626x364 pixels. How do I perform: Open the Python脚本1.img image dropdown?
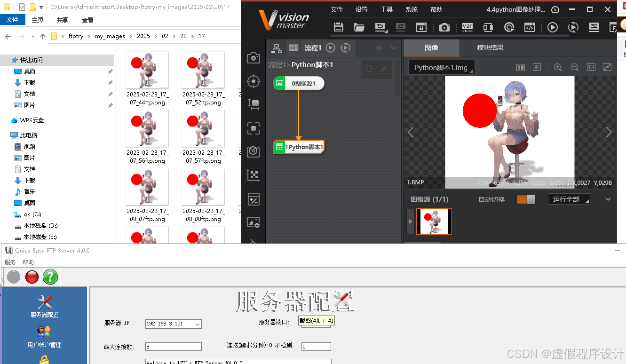441,67
